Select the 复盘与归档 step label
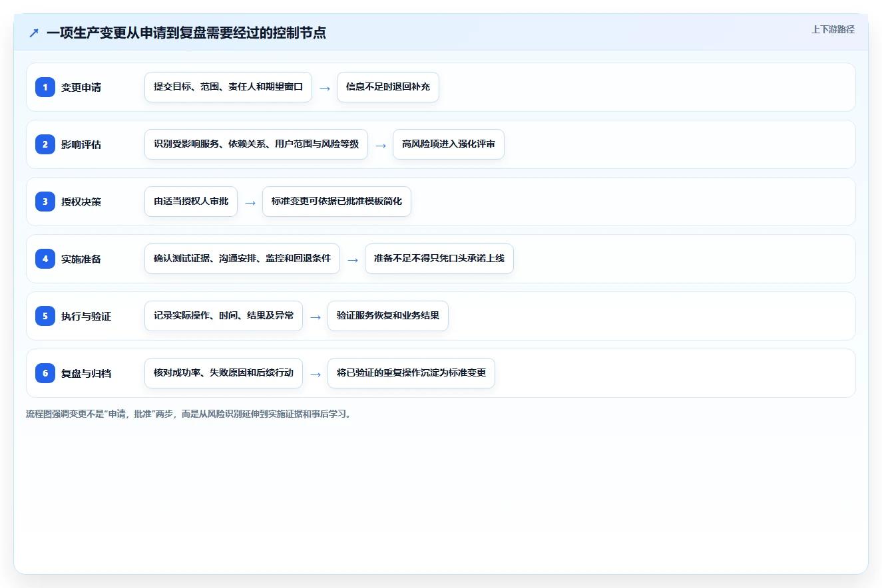Image resolution: width=882 pixels, height=588 pixels. coord(86,373)
